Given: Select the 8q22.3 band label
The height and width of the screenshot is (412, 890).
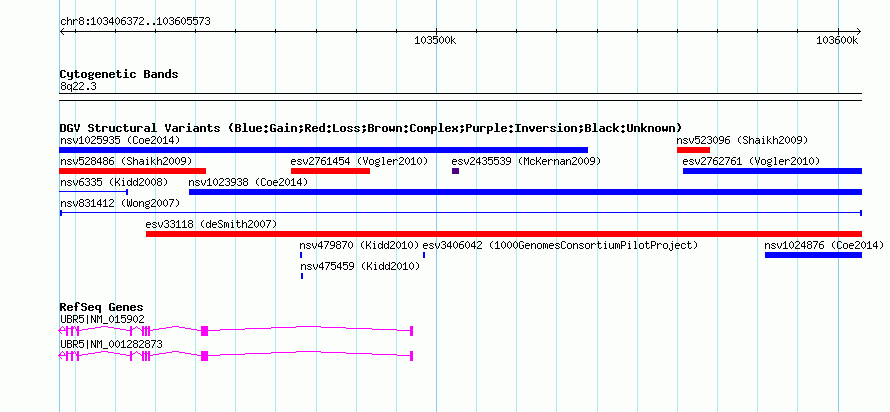Looking at the screenshot, I should [78, 87].
